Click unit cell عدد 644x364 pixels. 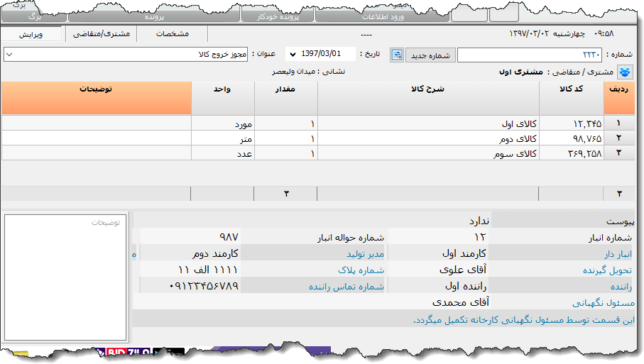[x=223, y=153]
